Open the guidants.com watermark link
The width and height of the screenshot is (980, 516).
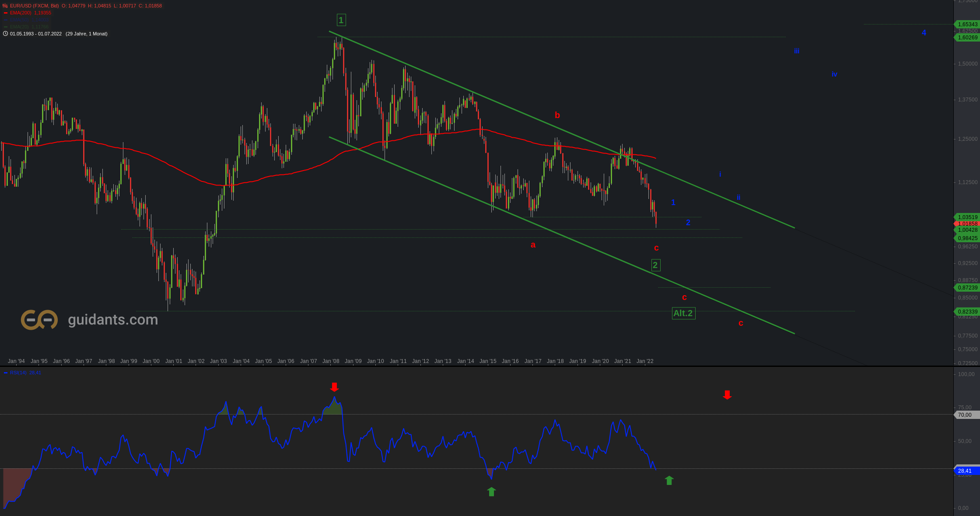(113, 320)
